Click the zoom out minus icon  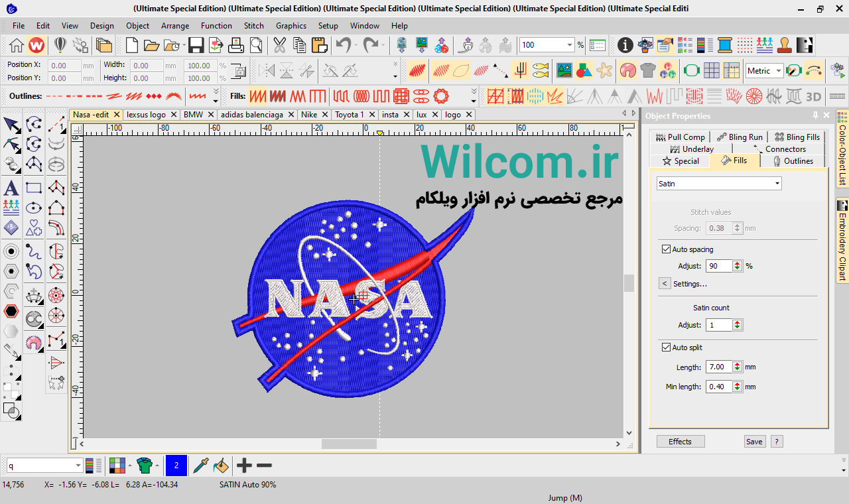click(x=264, y=466)
